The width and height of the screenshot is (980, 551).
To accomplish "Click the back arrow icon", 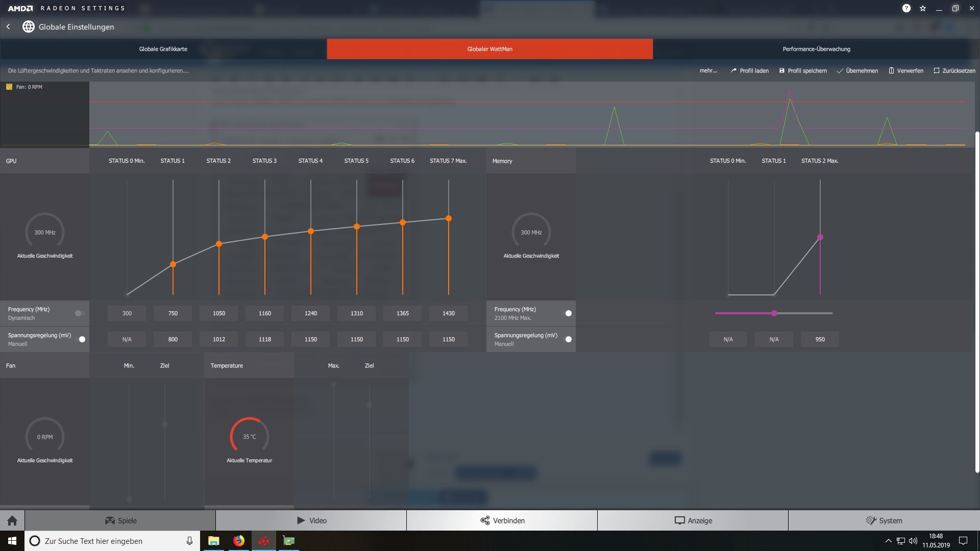I will pos(9,27).
